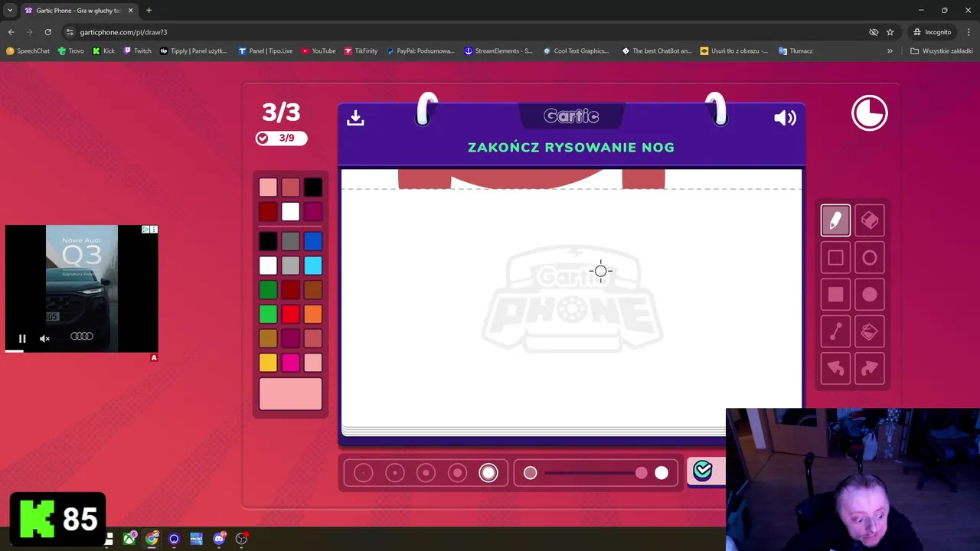Pick the light gray color swatch
The height and width of the screenshot is (551, 980).
click(290, 266)
